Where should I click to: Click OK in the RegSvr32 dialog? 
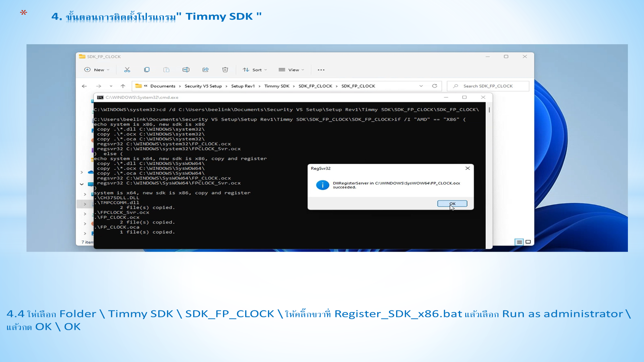click(452, 203)
